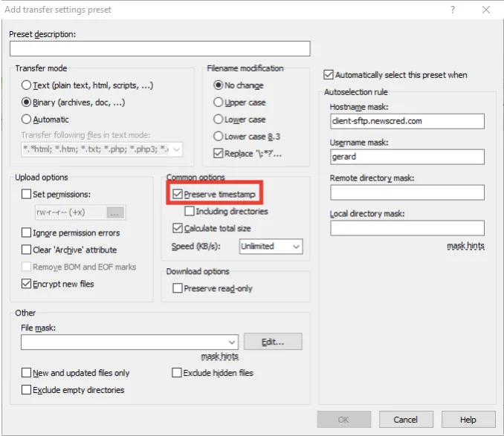Open mask hints link under File mask
This screenshot has height=436, width=504.
219,356
